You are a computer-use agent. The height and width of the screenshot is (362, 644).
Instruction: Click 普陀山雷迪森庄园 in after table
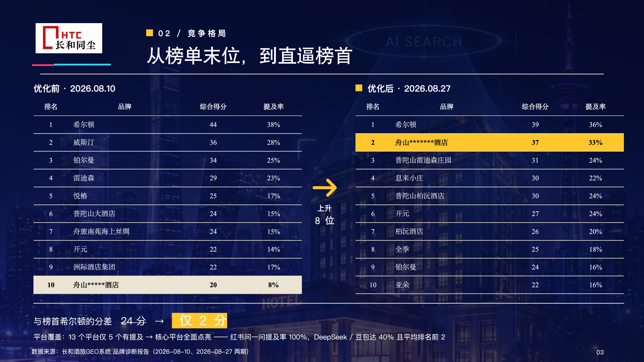pos(423,160)
